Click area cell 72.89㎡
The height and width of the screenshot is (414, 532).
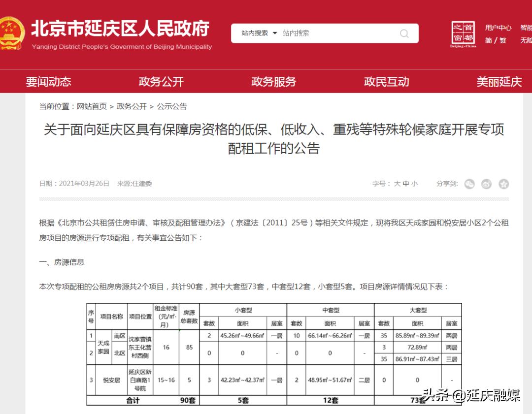pos(417,347)
